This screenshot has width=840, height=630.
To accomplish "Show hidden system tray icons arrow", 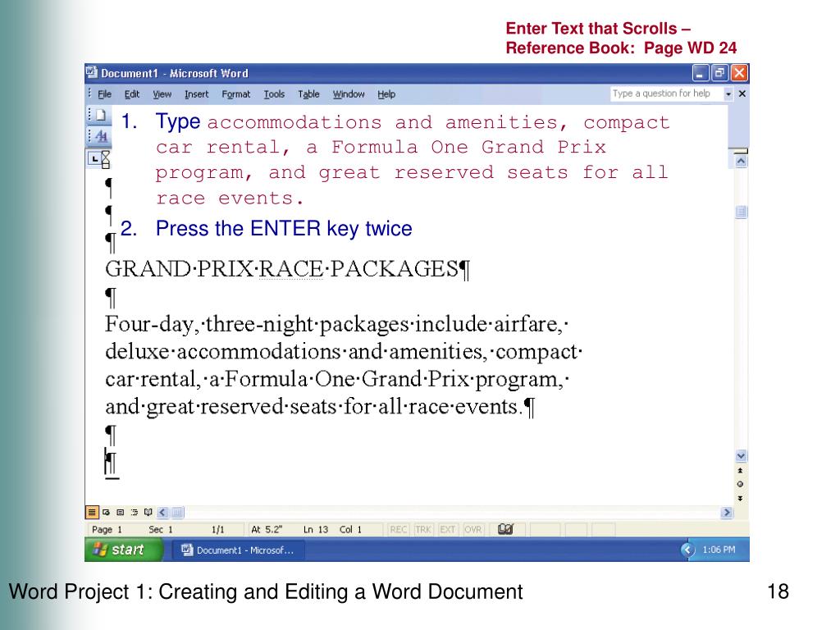I will click(x=687, y=550).
